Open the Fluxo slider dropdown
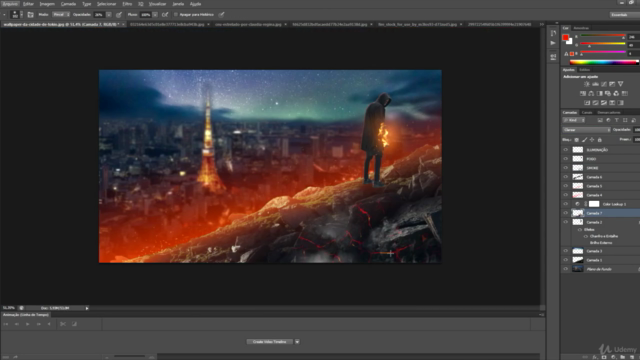 155,15
